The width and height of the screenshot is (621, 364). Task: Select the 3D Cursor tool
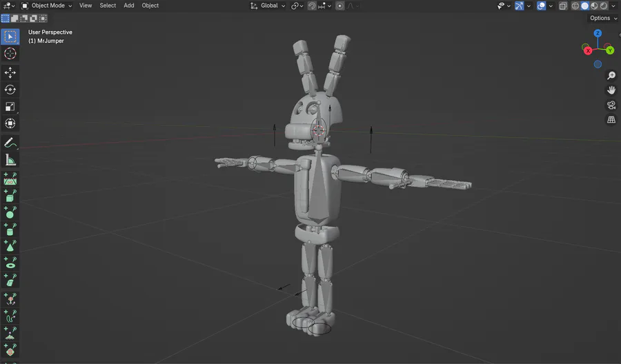(x=10, y=53)
